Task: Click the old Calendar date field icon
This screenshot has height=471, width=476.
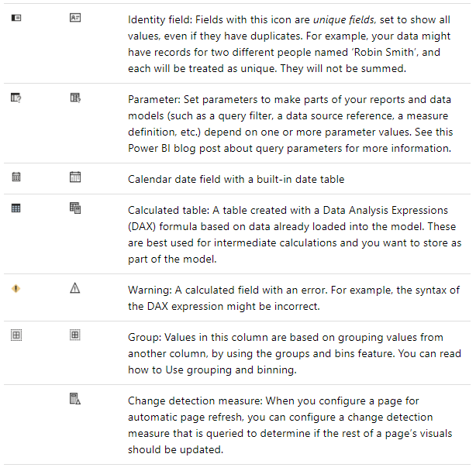Action: click(16, 177)
